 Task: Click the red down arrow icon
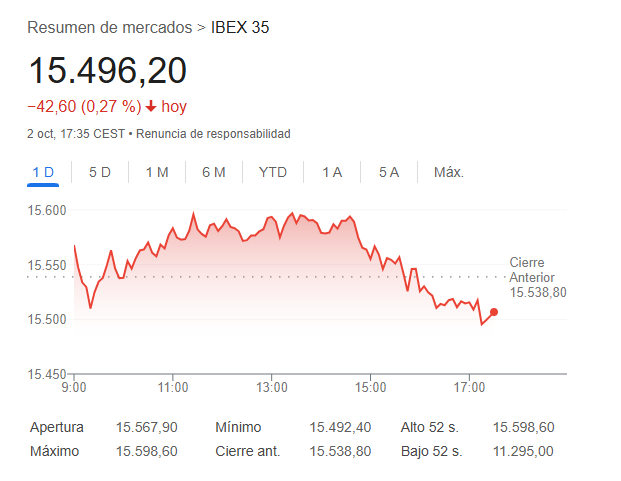click(x=151, y=107)
